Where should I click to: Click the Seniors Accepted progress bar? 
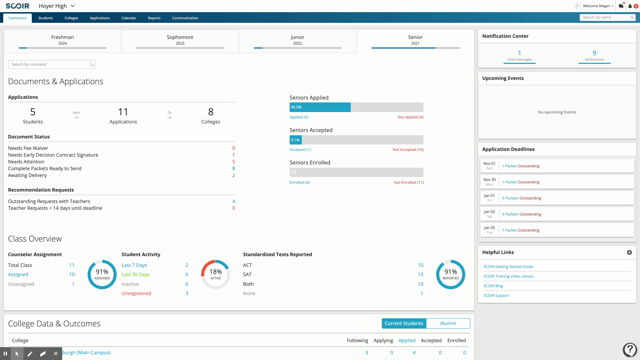(x=356, y=140)
